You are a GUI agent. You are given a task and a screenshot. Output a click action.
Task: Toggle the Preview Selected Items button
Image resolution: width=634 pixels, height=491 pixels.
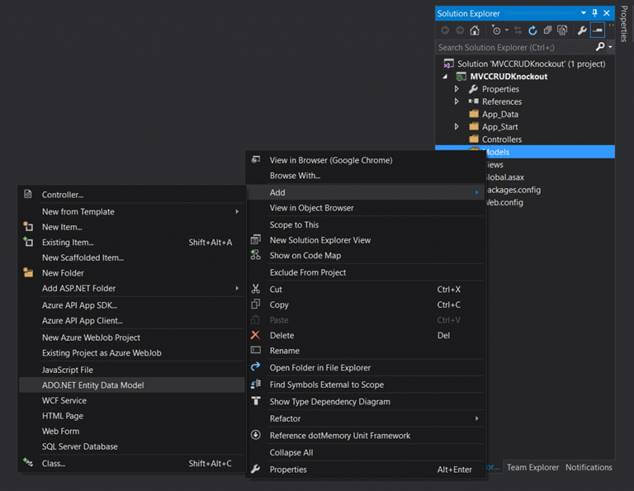click(598, 30)
